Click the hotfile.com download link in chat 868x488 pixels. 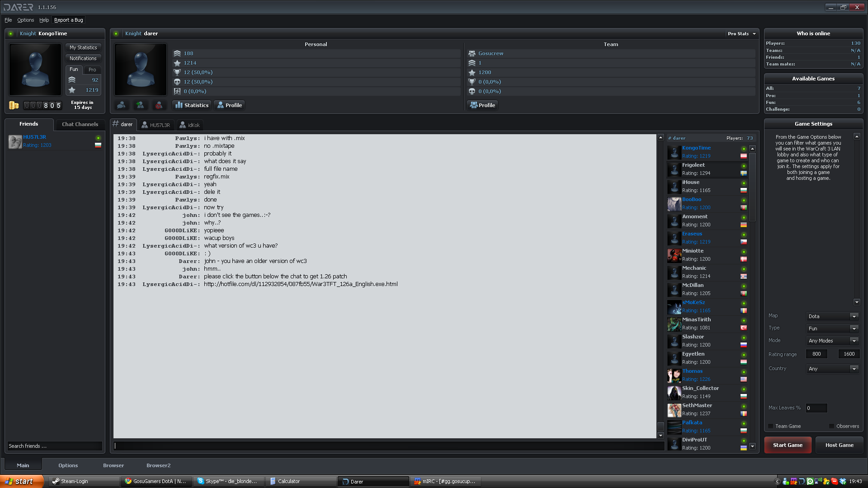tap(301, 284)
